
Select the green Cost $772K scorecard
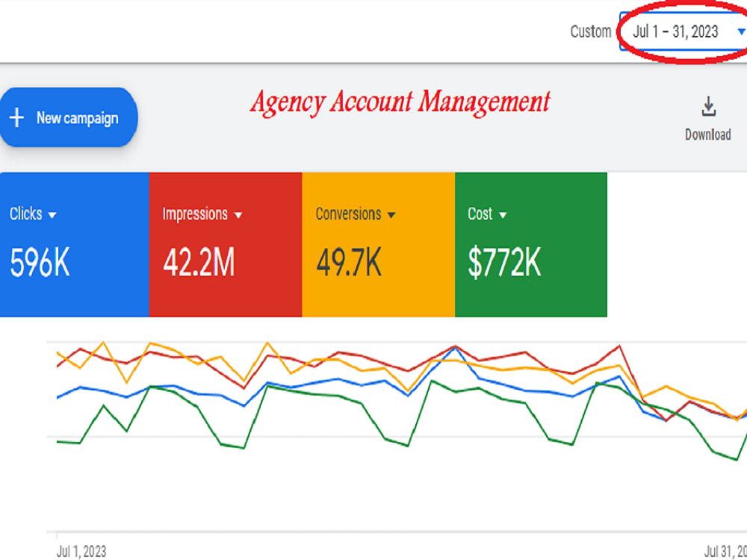tap(530, 244)
